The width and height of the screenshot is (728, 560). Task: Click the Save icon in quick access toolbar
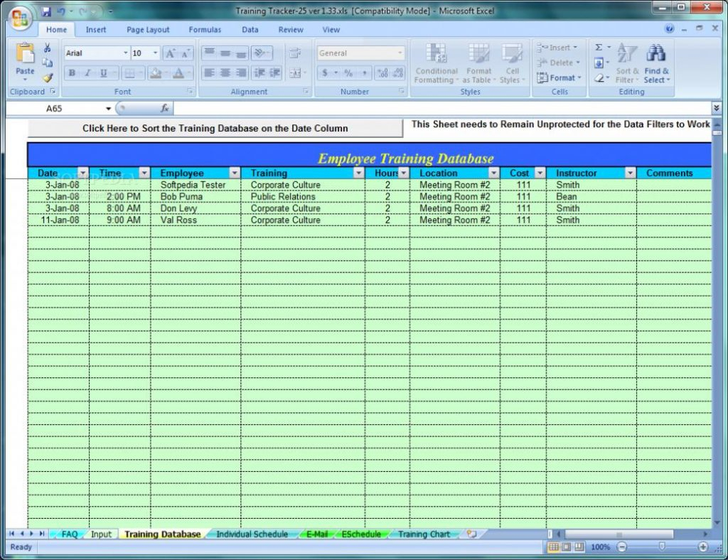[46, 11]
